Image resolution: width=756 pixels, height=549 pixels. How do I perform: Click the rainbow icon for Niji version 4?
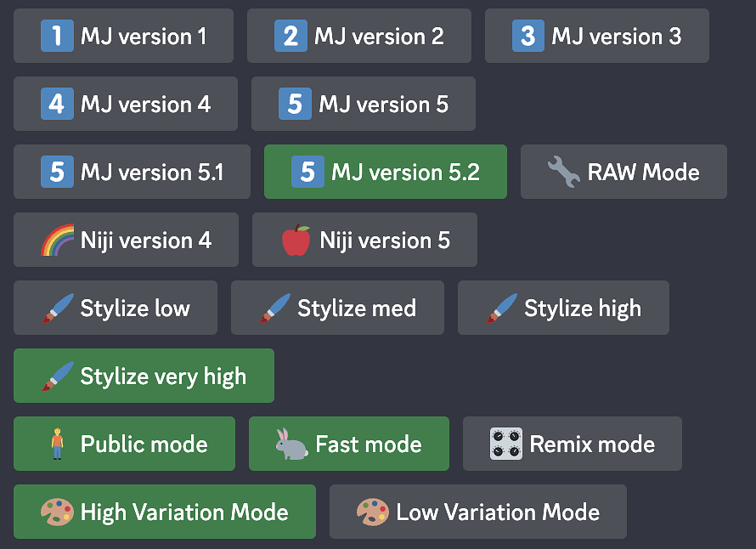pyautogui.click(x=57, y=241)
